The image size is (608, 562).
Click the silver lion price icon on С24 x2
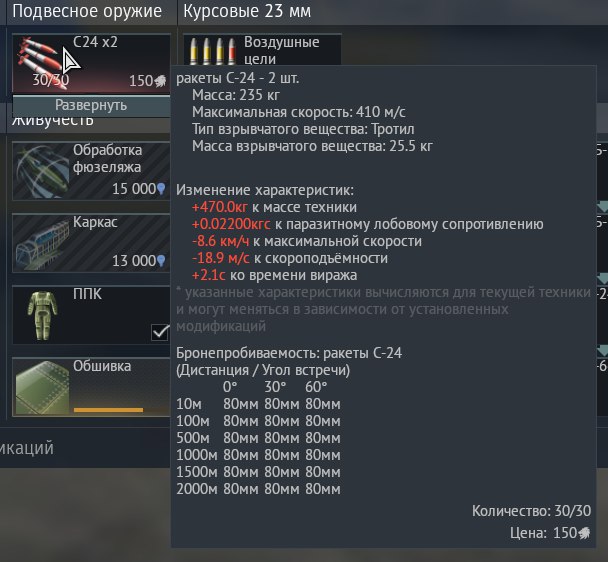(x=161, y=81)
